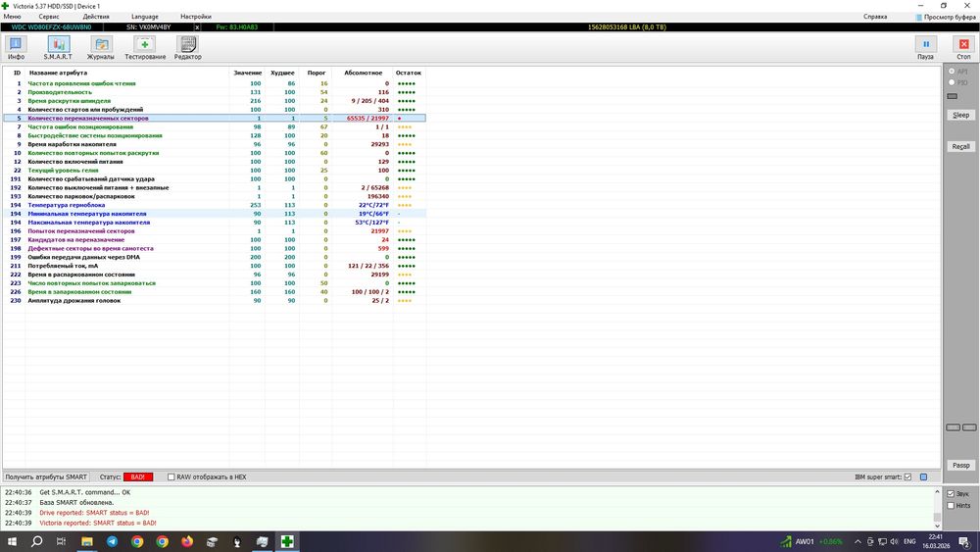Select the PIO radio button
Image resolution: width=980 pixels, height=552 pixels.
click(952, 82)
